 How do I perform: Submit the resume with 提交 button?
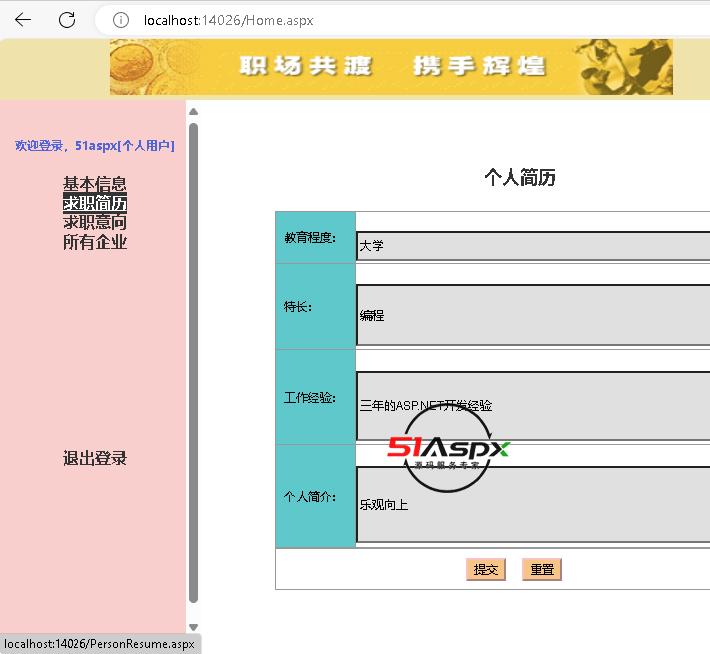click(x=486, y=569)
